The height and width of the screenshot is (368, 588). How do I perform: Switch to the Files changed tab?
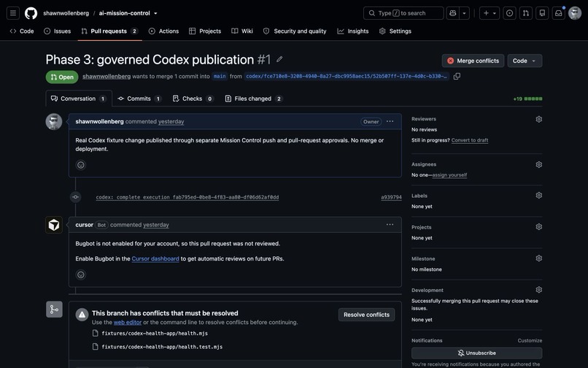point(253,99)
